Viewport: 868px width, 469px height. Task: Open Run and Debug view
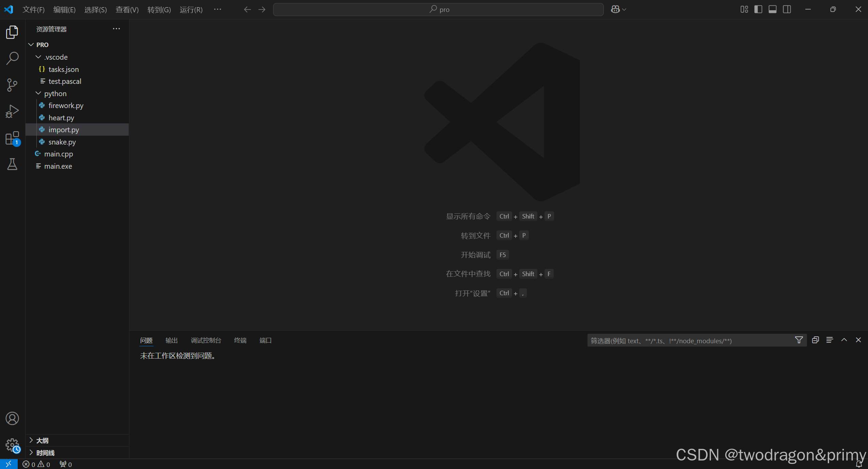click(x=12, y=111)
